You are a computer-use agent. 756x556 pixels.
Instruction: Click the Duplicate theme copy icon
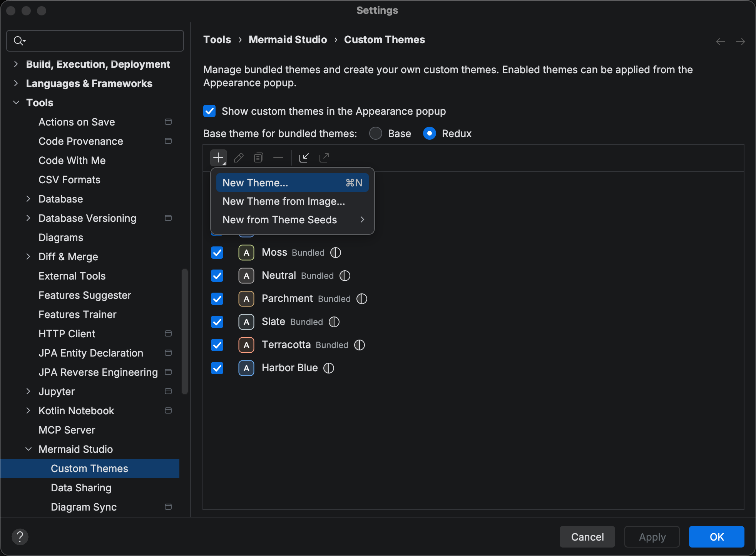click(x=259, y=157)
